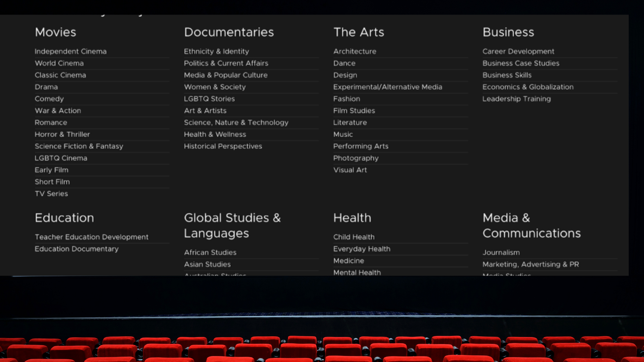Open the Photography category
644x362 pixels.
pos(356,158)
